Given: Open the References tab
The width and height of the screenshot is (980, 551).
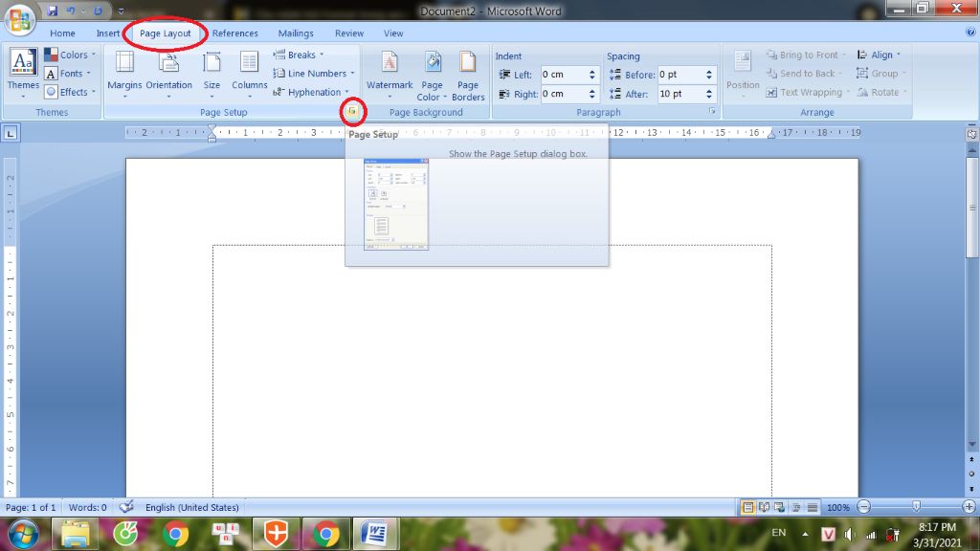Looking at the screenshot, I should (235, 33).
